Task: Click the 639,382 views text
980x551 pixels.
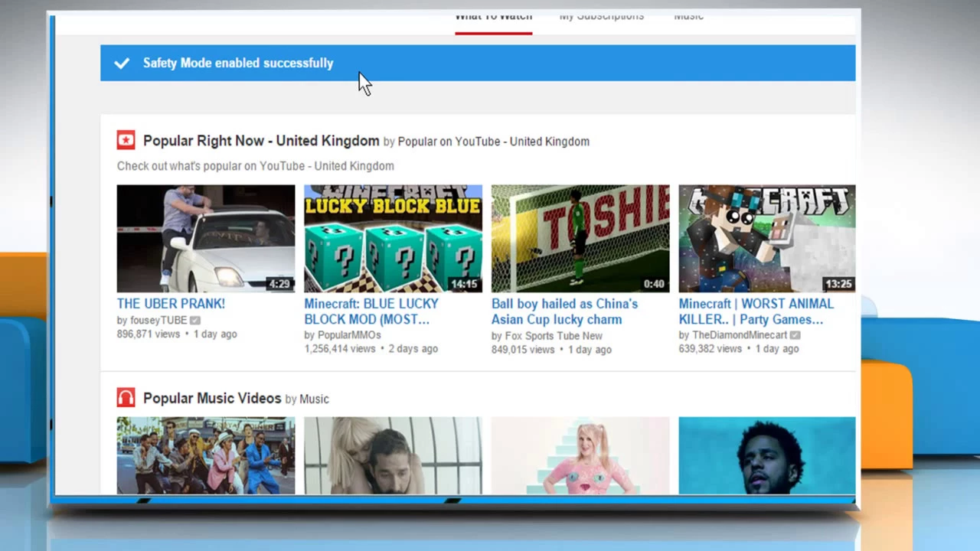Action: 710,349
